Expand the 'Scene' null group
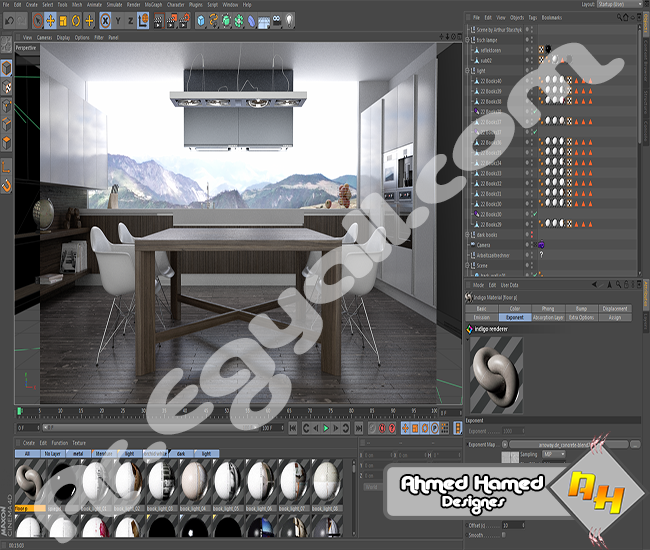This screenshot has width=650, height=550. (467, 265)
